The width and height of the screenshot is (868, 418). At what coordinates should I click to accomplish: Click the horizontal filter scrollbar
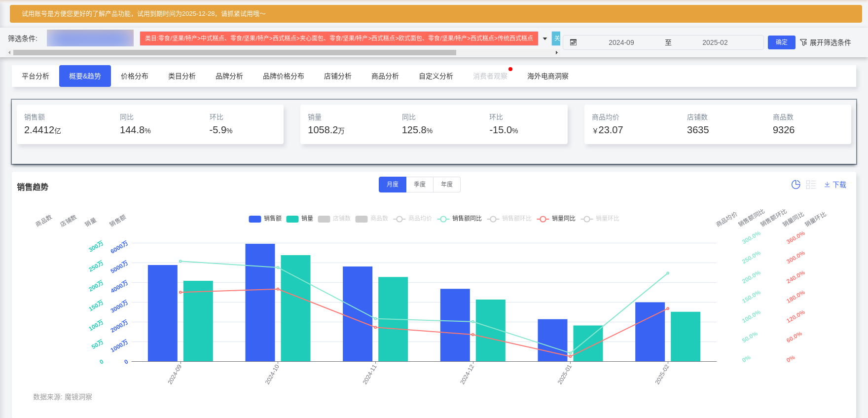click(235, 52)
